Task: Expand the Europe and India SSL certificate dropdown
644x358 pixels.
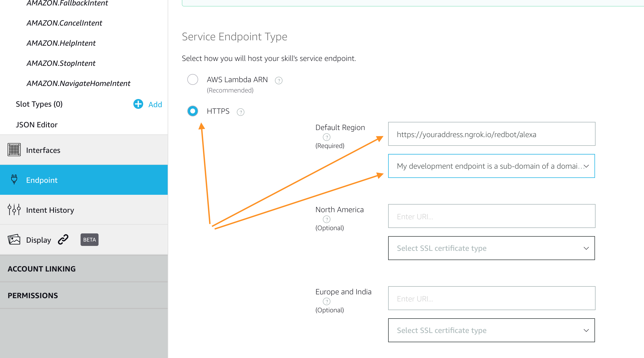Action: pos(492,330)
